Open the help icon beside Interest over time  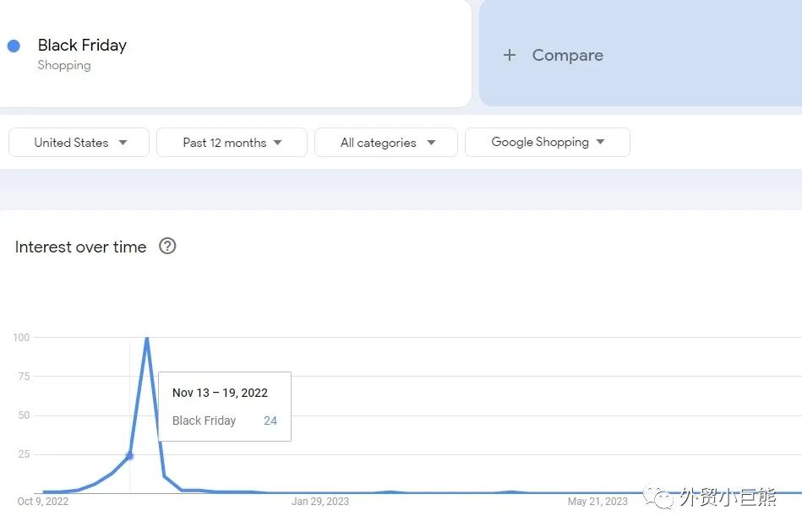[167, 247]
